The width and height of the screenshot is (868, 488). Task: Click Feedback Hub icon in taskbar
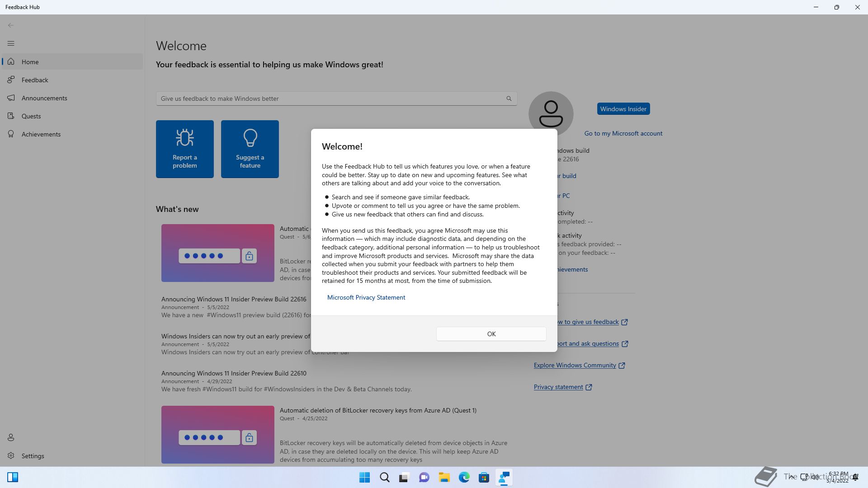pos(504,477)
